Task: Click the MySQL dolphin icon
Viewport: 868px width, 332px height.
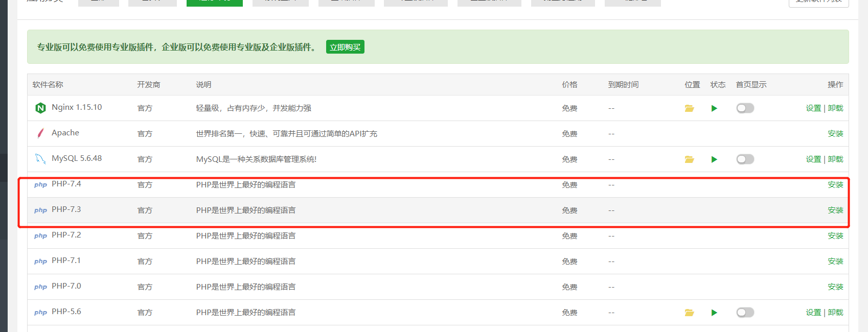Action: [40, 159]
